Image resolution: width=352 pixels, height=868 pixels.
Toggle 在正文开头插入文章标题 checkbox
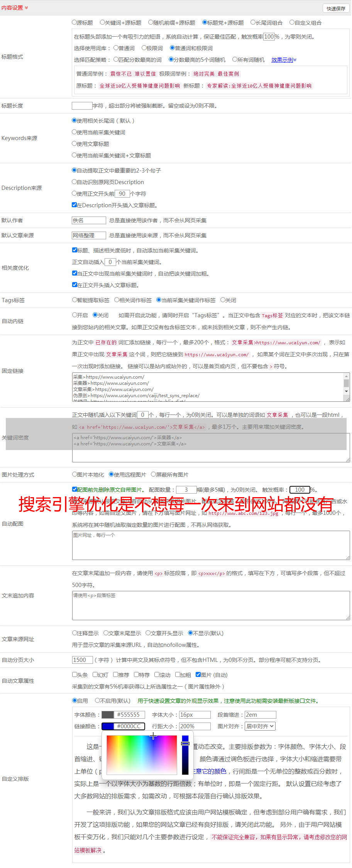pyautogui.click(x=75, y=285)
